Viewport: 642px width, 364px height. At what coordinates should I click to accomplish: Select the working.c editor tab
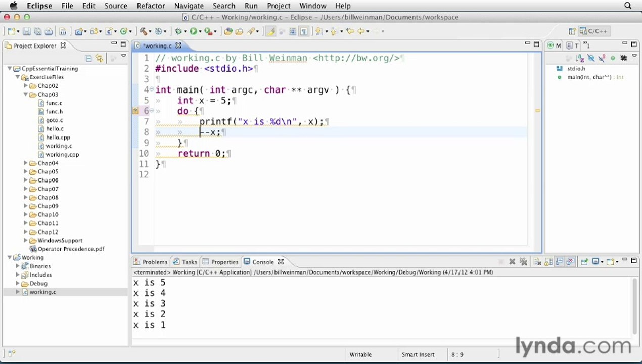(157, 45)
